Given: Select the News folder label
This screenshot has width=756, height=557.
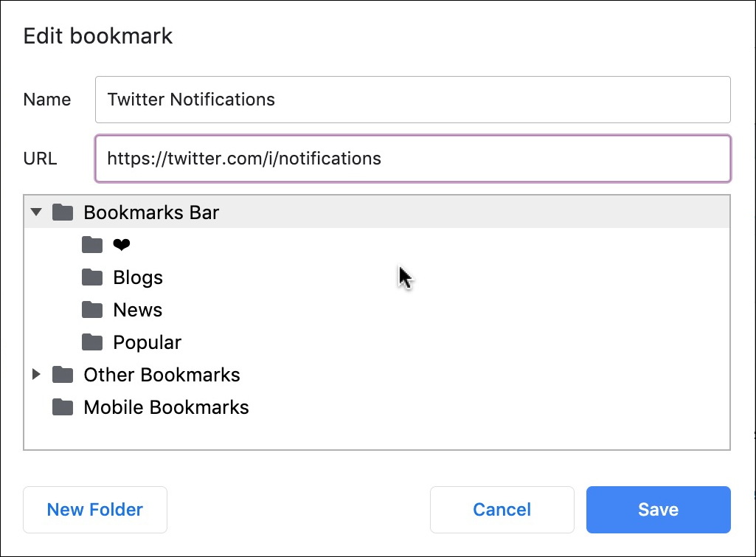Looking at the screenshot, I should tap(138, 310).
